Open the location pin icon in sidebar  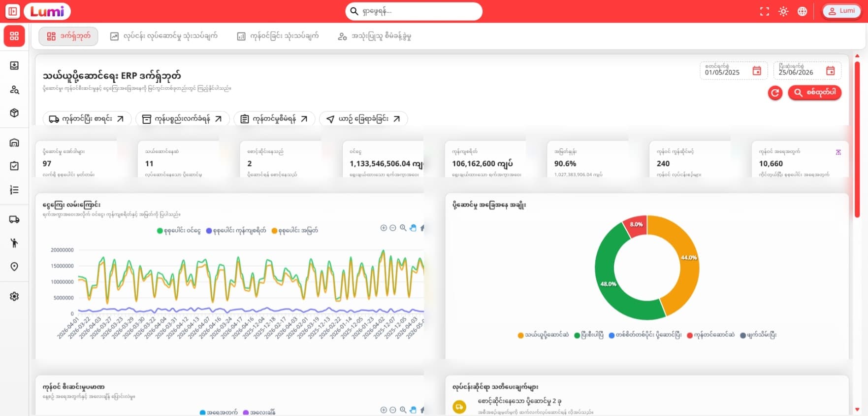[x=14, y=267]
